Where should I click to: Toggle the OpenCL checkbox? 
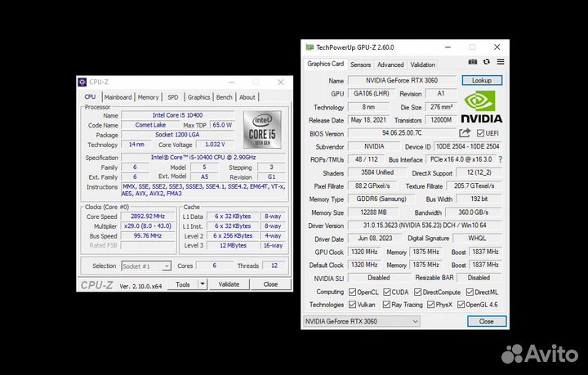352,292
